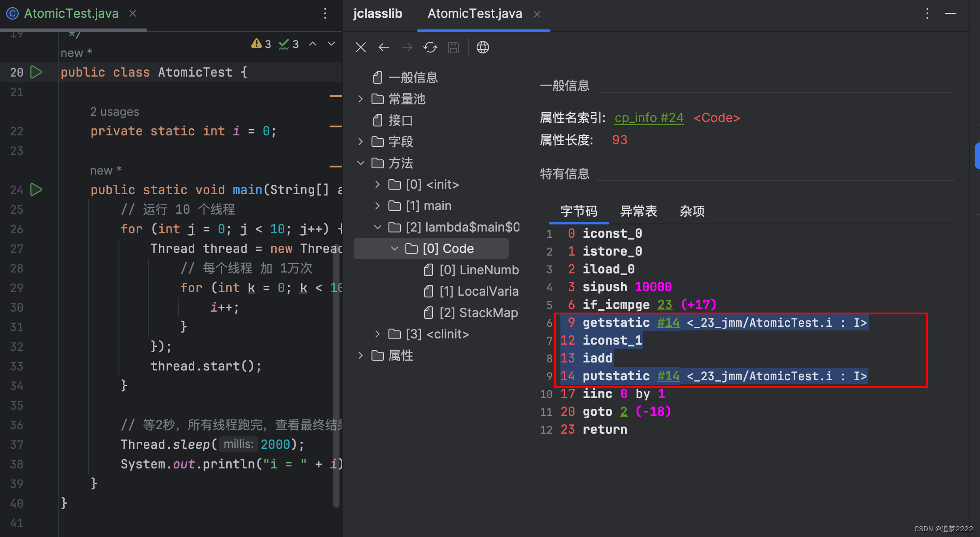The height and width of the screenshot is (537, 980).
Task: Open the web browser globe icon
Action: (x=483, y=47)
